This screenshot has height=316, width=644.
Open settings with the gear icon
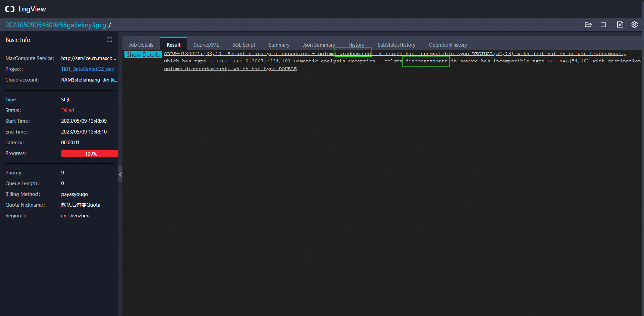(x=635, y=24)
